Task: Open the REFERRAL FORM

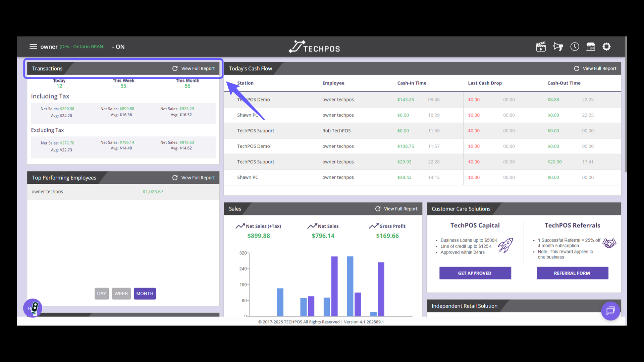Action: (572, 273)
